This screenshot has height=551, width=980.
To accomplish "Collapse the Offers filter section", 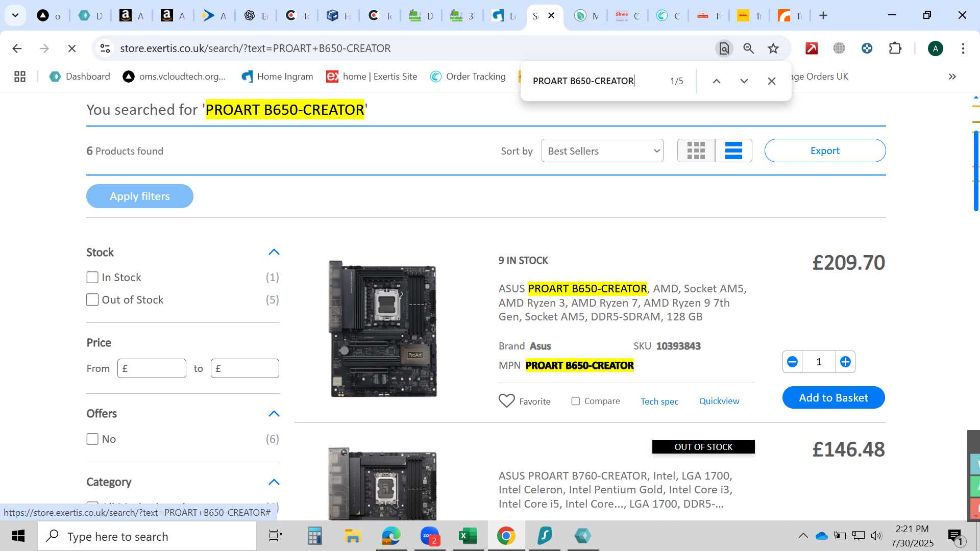I will coord(274,414).
